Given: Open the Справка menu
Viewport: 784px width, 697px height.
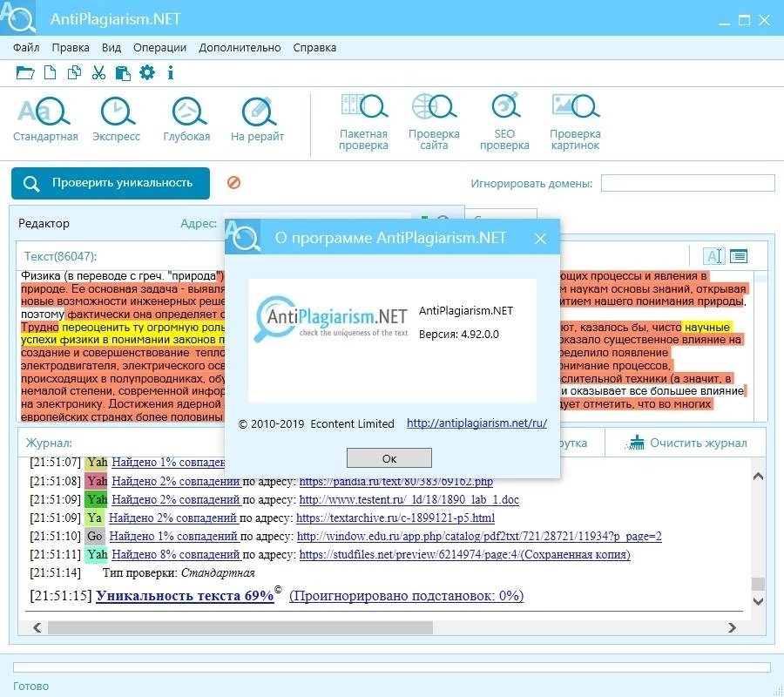Looking at the screenshot, I should (x=314, y=48).
